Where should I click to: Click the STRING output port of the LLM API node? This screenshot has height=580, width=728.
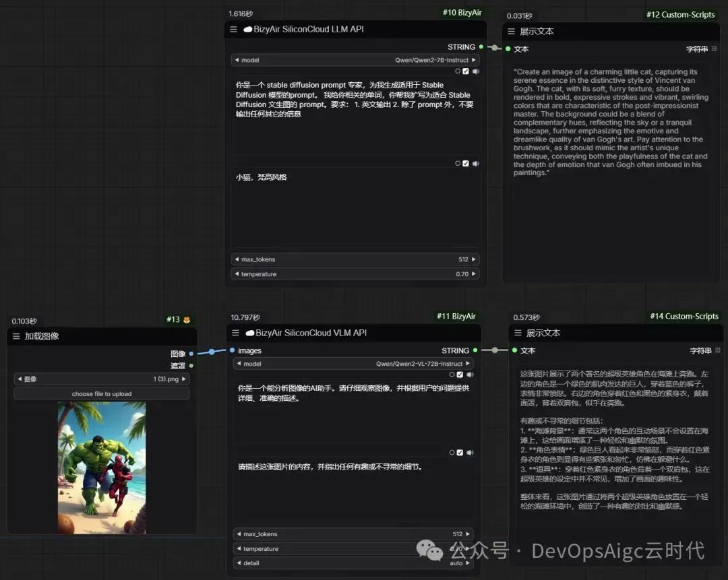481,47
